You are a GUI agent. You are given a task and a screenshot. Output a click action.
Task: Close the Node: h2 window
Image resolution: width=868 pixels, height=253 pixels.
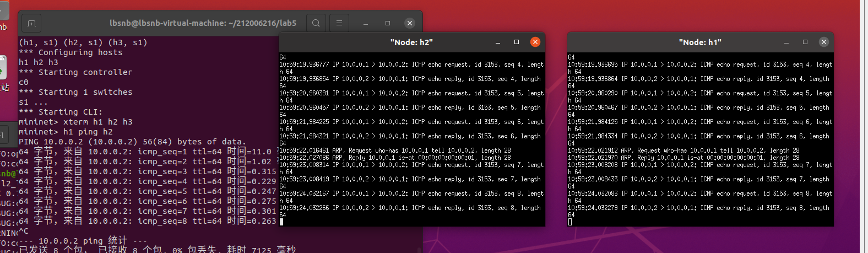coord(535,42)
